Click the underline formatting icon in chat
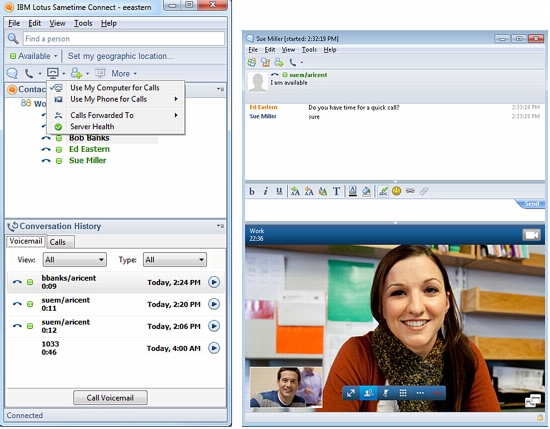This screenshot has width=550, height=429. click(x=279, y=191)
